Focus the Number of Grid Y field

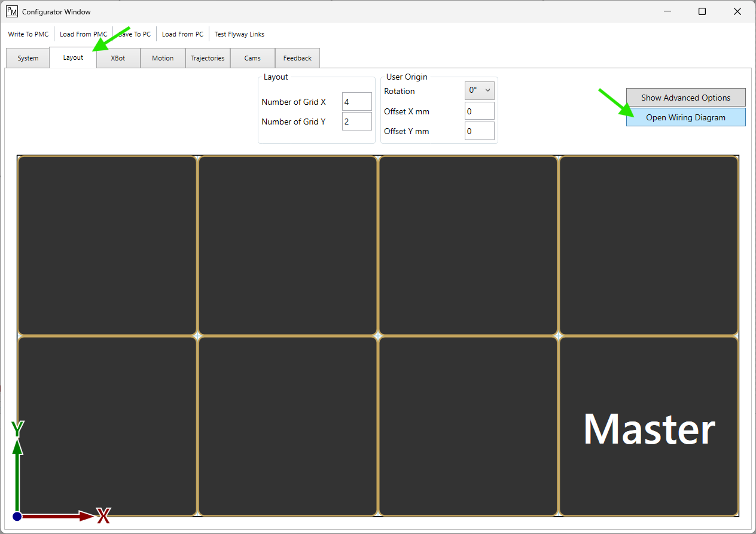(356, 122)
